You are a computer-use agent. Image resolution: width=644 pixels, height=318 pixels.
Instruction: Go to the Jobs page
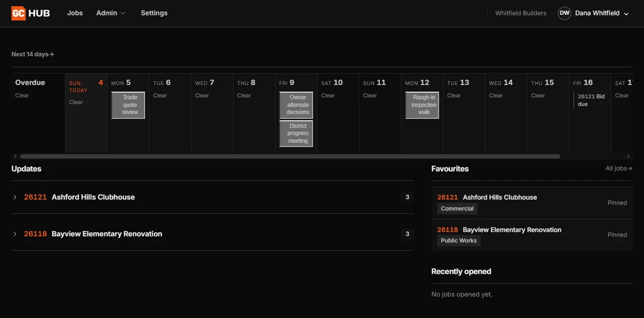click(x=75, y=13)
